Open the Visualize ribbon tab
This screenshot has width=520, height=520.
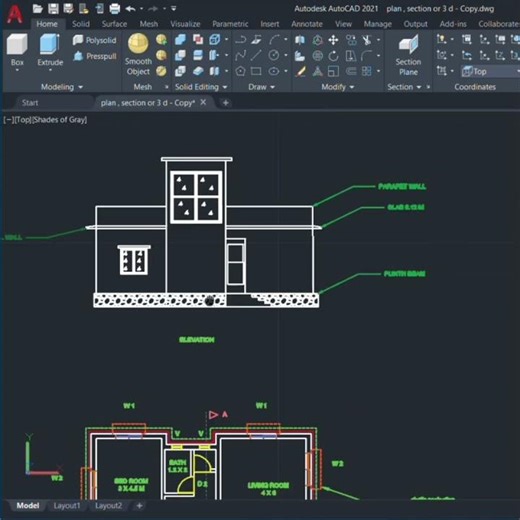(x=185, y=24)
